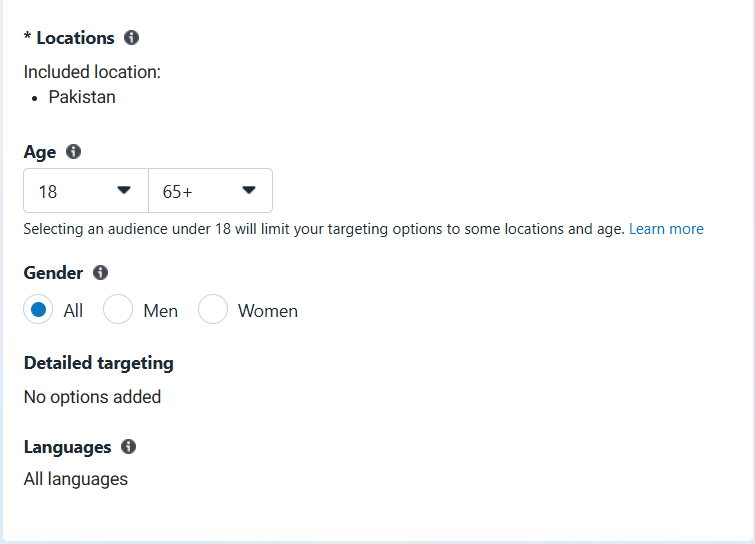This screenshot has height=544, width=755.
Task: Click the info icon beside Gender
Action: point(100,272)
